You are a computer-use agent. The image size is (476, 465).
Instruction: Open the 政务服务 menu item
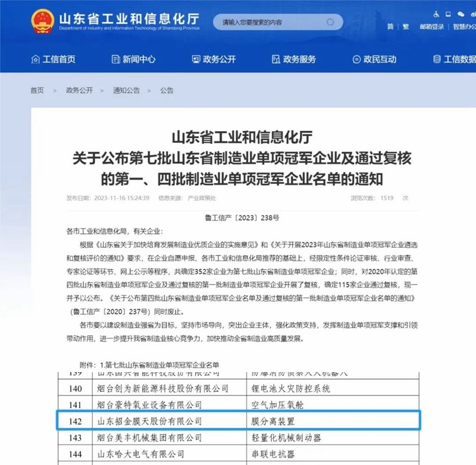point(294,59)
